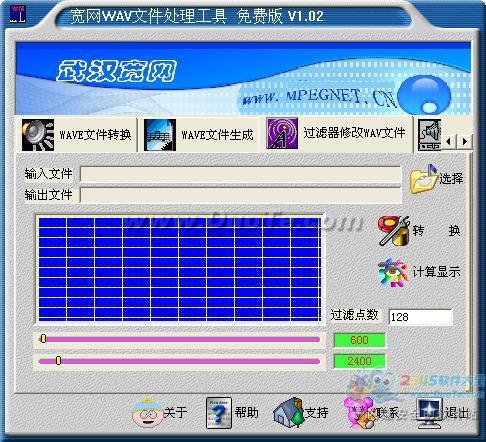Viewport: 486px width, 442px height.
Task: Switch to WAVE文件生成 tab
Action: (199, 135)
